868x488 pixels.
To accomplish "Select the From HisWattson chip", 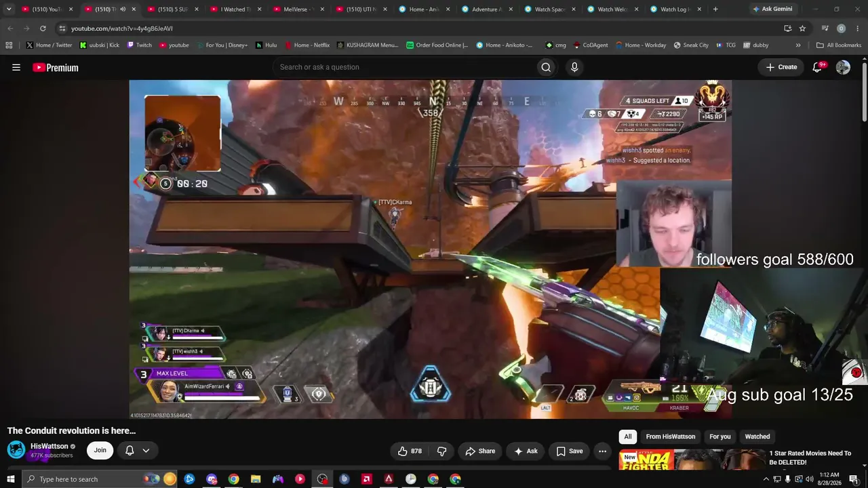I will pos(671,436).
